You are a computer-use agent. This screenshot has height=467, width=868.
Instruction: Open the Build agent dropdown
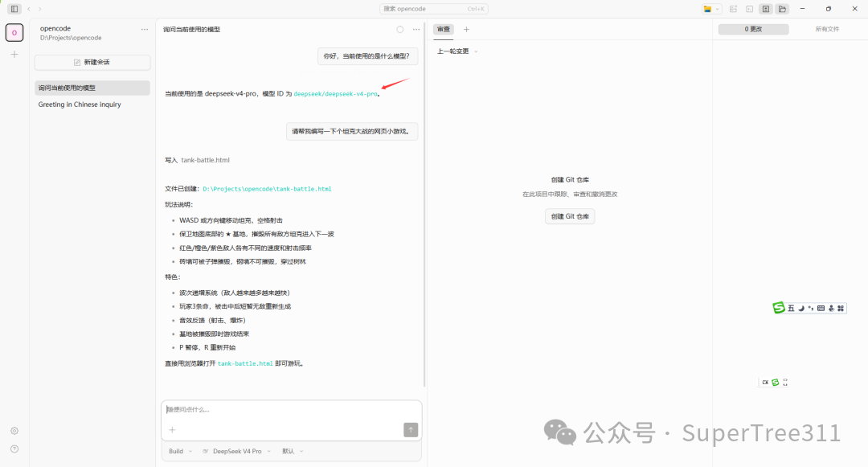point(180,451)
